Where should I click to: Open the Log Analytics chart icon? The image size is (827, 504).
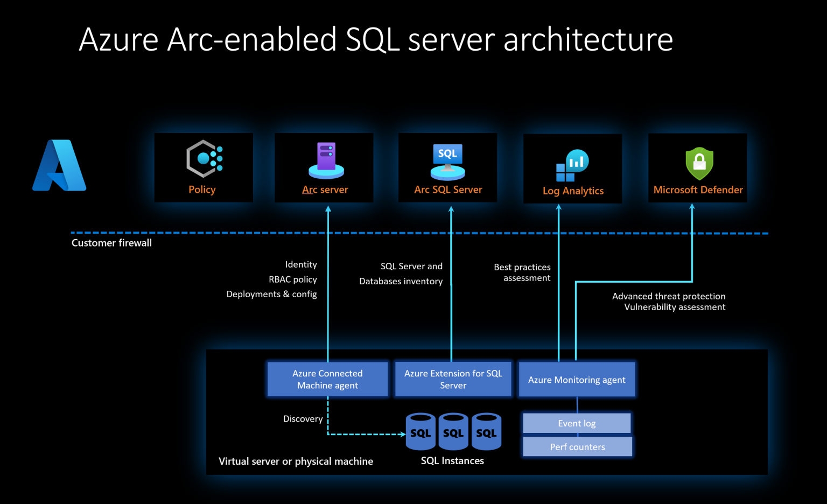point(572,163)
